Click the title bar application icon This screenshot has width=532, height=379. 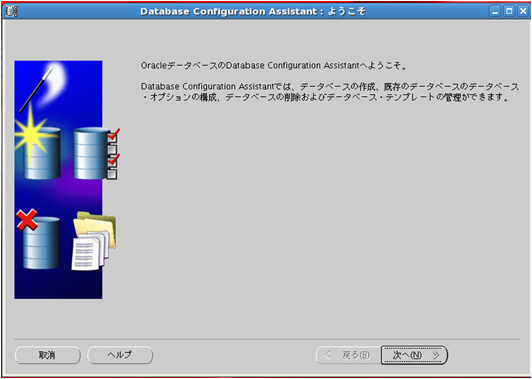pyautogui.click(x=12, y=11)
